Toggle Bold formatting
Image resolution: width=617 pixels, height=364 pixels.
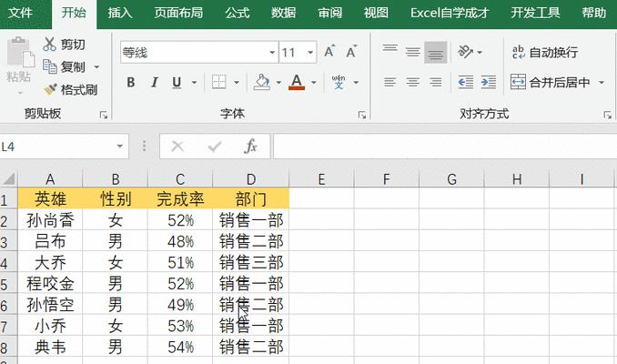[x=131, y=82]
